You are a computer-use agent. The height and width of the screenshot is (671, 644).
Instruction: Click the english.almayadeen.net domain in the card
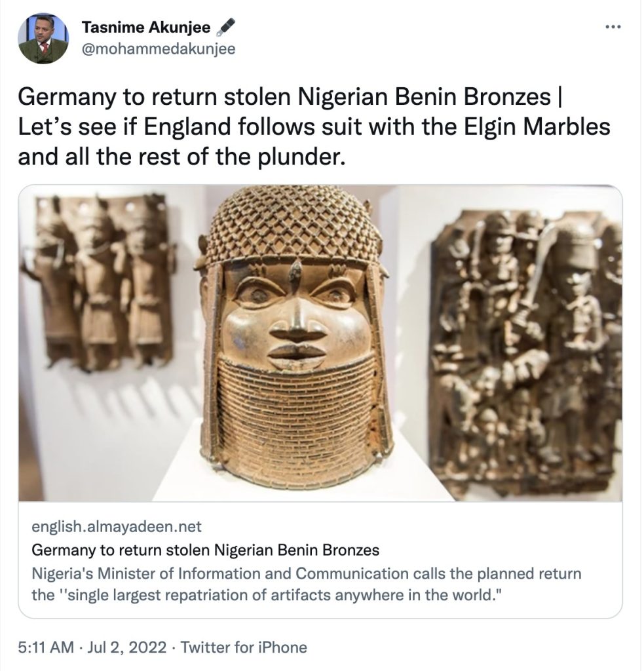tap(117, 526)
